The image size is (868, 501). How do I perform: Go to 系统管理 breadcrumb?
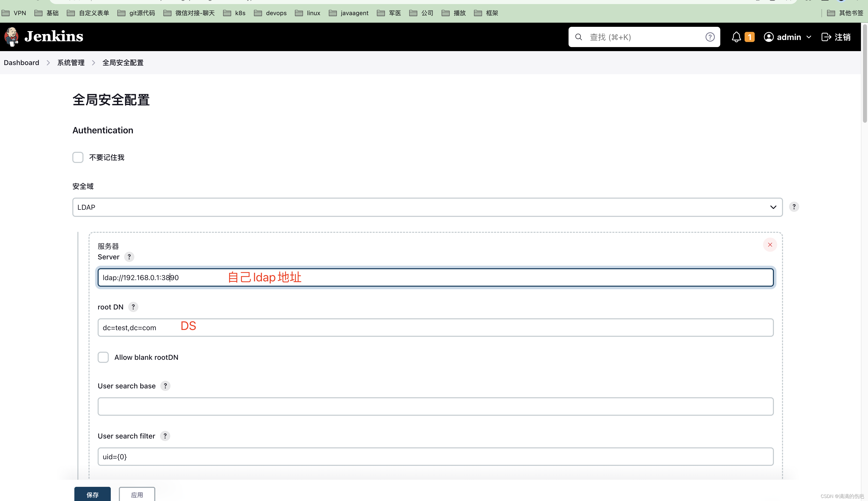pos(71,63)
